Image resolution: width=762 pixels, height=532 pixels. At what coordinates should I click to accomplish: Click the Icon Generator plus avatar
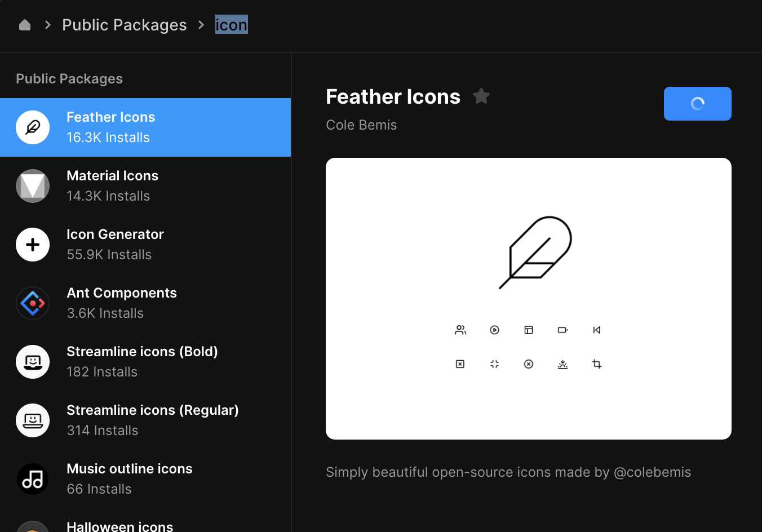pyautogui.click(x=33, y=245)
